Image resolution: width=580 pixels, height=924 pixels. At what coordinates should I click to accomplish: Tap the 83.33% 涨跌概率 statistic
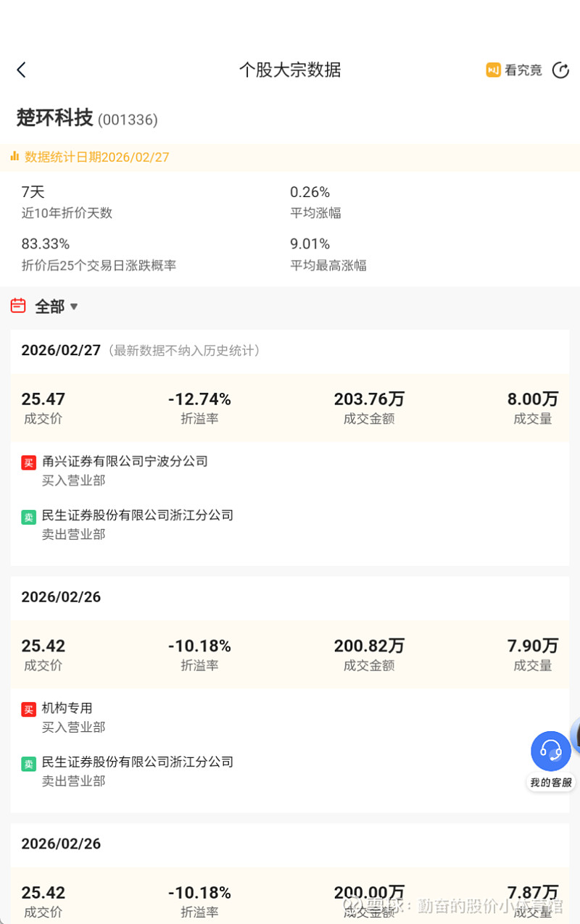[x=46, y=244]
